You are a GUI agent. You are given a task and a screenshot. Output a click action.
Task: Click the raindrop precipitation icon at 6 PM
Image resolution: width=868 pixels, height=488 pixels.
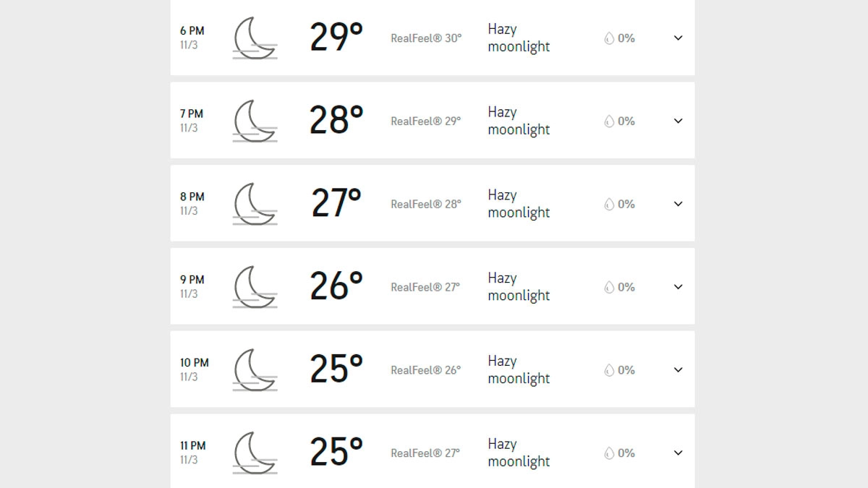pyautogui.click(x=609, y=38)
